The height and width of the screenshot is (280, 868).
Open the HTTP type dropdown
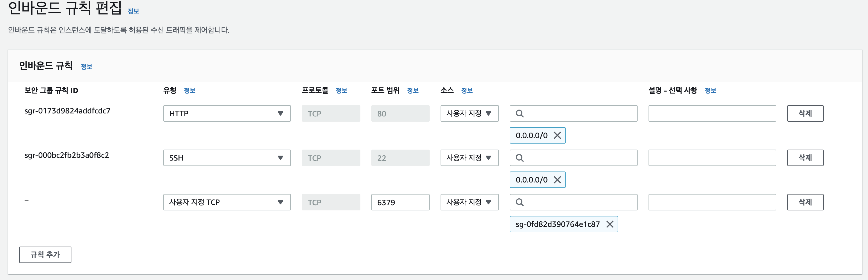pyautogui.click(x=227, y=113)
